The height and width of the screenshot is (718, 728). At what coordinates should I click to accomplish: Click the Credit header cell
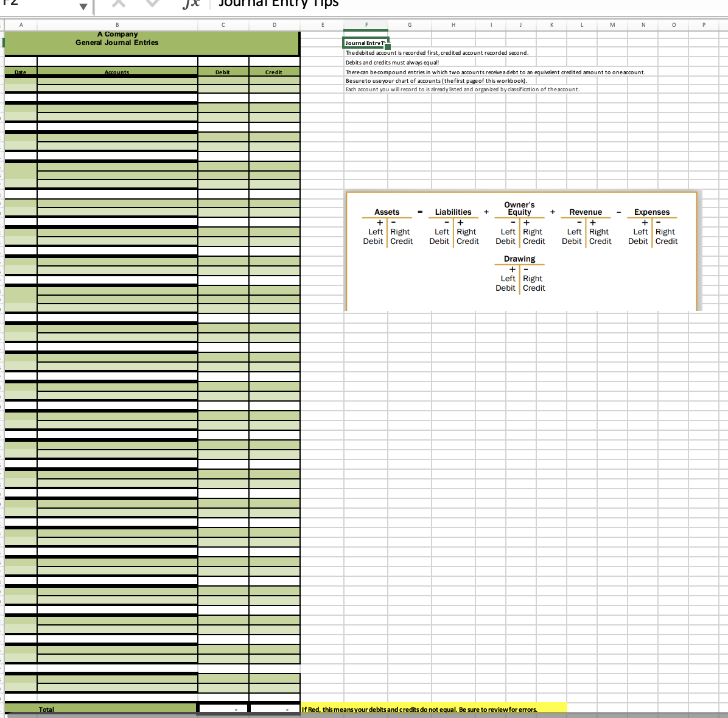click(x=274, y=72)
